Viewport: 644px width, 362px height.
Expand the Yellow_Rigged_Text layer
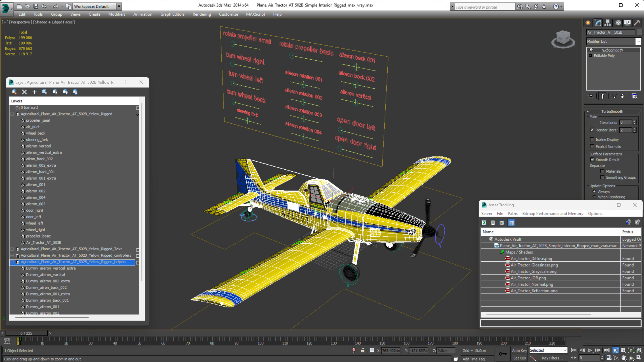(12, 249)
